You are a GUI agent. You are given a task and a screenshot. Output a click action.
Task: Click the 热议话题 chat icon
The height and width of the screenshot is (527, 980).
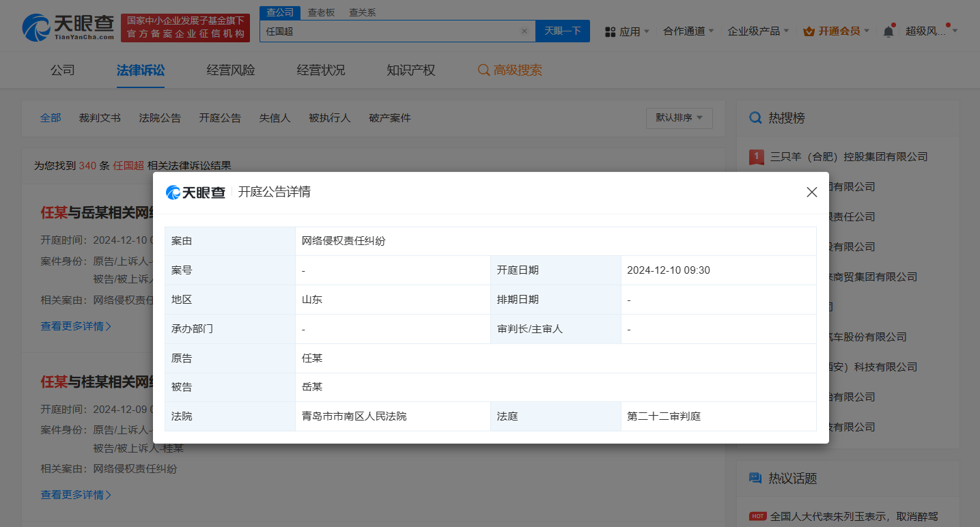(x=755, y=478)
